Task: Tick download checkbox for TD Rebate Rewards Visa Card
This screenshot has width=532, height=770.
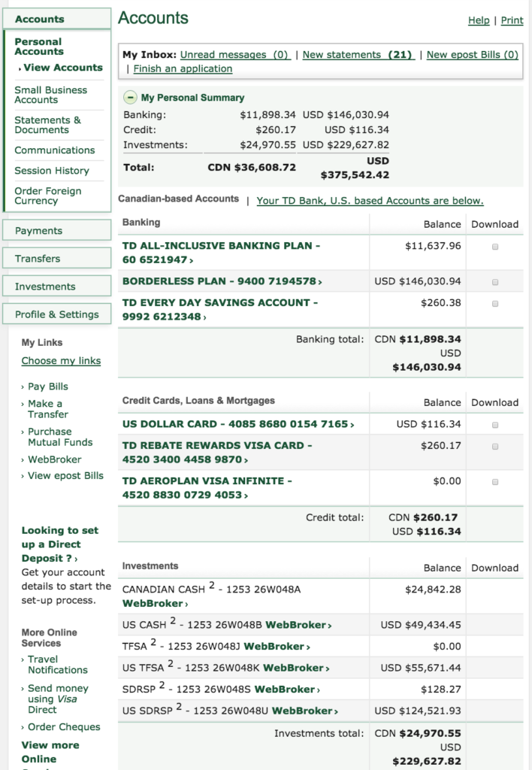Action: [x=495, y=447]
